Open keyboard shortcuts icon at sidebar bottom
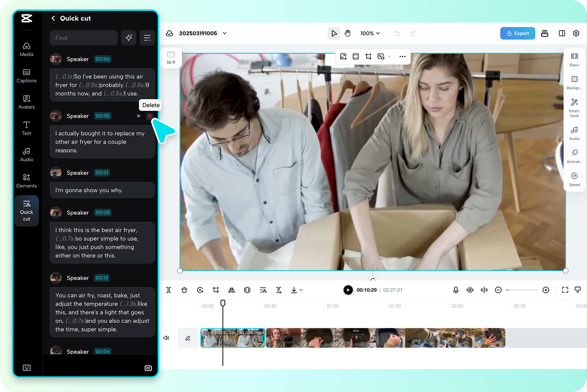 point(27,368)
